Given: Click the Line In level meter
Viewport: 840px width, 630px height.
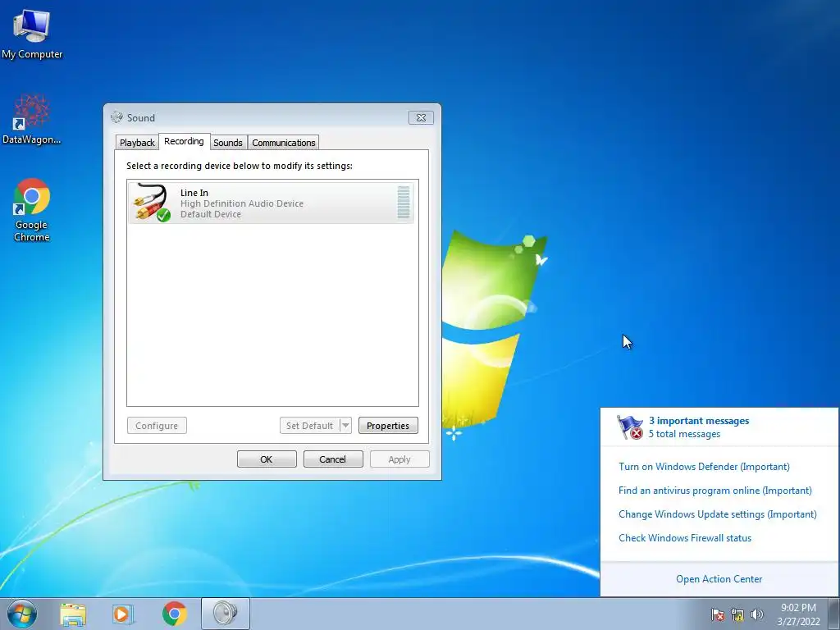Looking at the screenshot, I should tap(404, 203).
